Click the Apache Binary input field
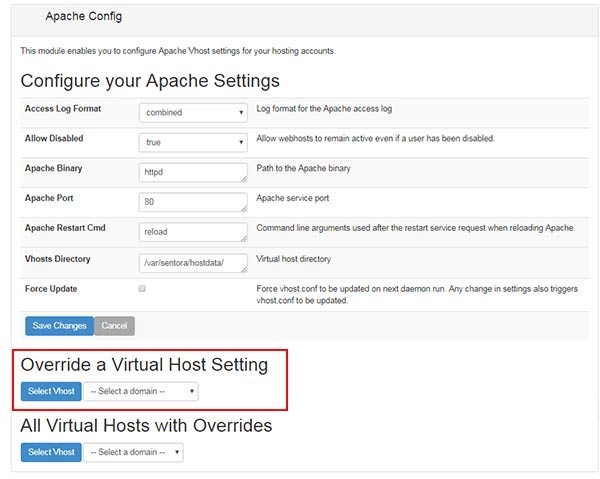This screenshot has width=600, height=479. pos(193,172)
